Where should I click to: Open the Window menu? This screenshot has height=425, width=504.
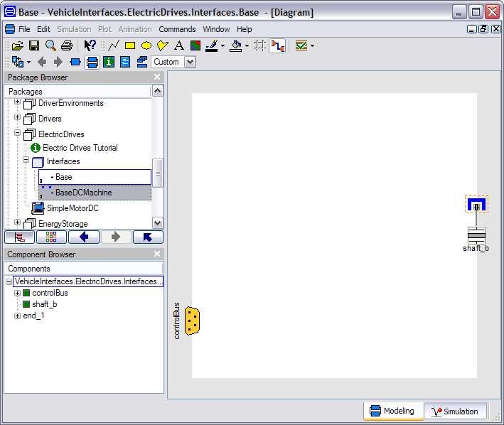(216, 29)
